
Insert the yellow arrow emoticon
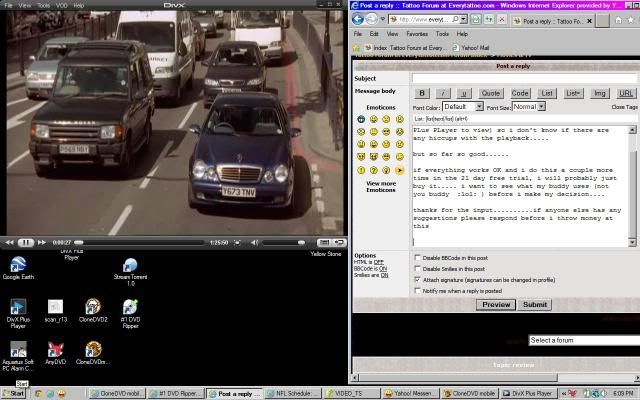400,170
